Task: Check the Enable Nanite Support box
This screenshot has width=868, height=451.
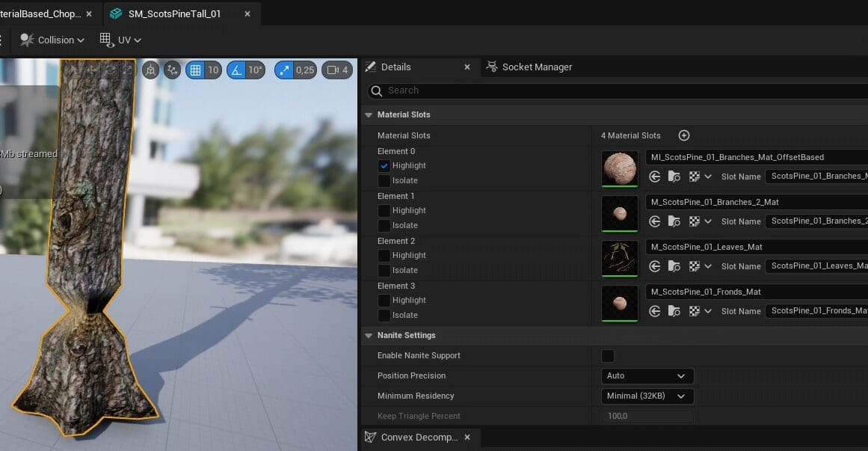Action: point(608,356)
